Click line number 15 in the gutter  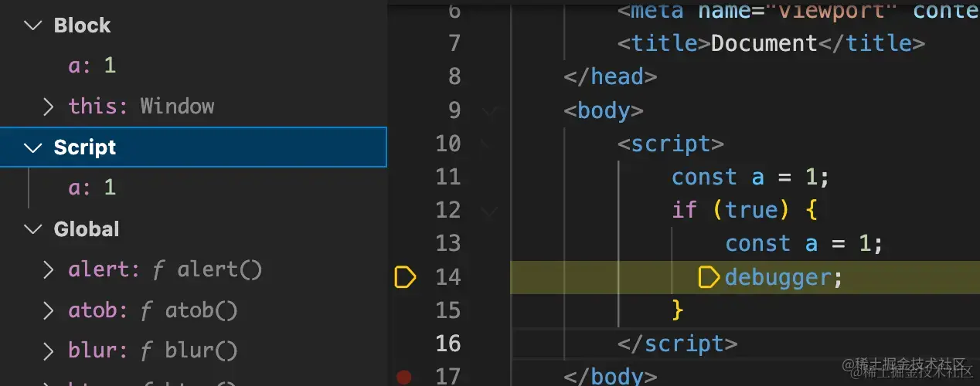tap(448, 310)
